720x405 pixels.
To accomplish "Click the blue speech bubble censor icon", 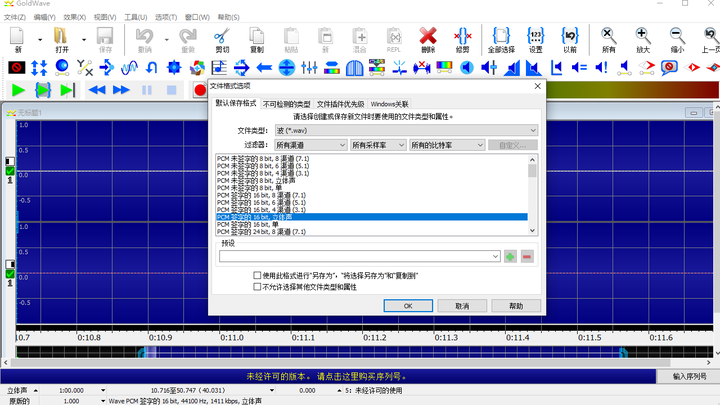I will 669,68.
